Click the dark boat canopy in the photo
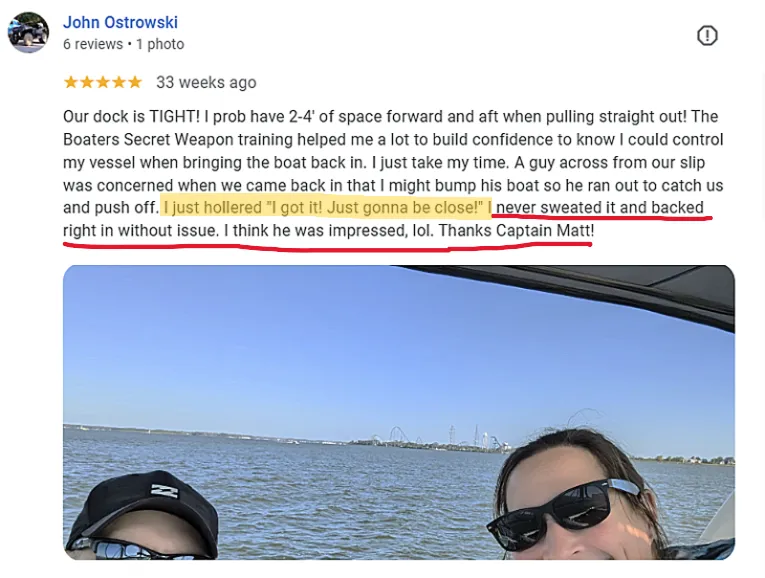 coord(585,290)
